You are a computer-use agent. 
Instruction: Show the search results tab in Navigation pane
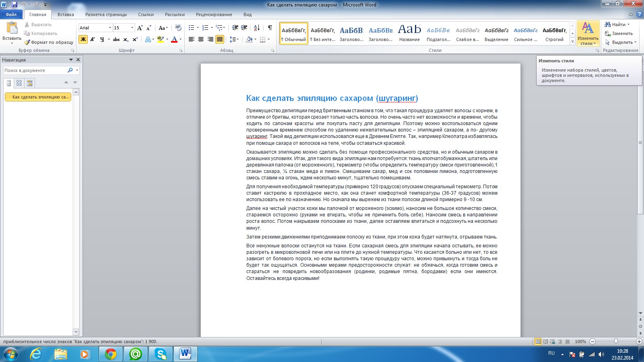point(29,83)
